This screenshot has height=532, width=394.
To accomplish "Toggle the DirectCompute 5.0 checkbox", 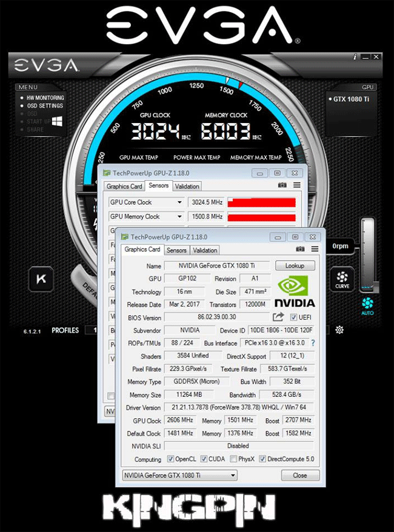I will 262,459.
